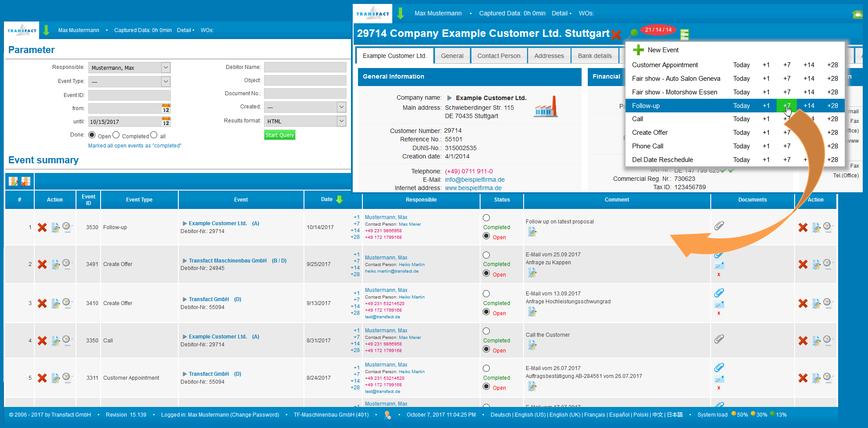The image size is (868, 428).
Task: Expand Transfact Maschinenbau GmbH triangle in event row
Action: [185, 261]
